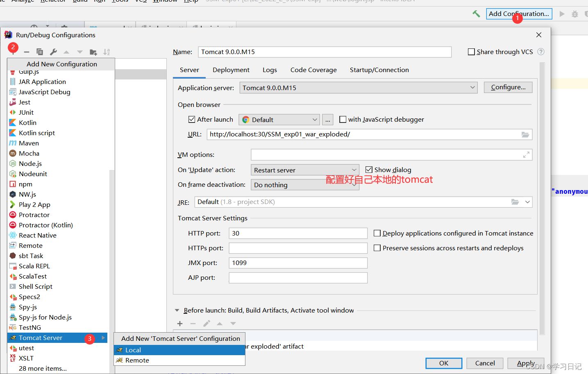
Task: Expand VM options field with expand icon
Action: click(526, 155)
